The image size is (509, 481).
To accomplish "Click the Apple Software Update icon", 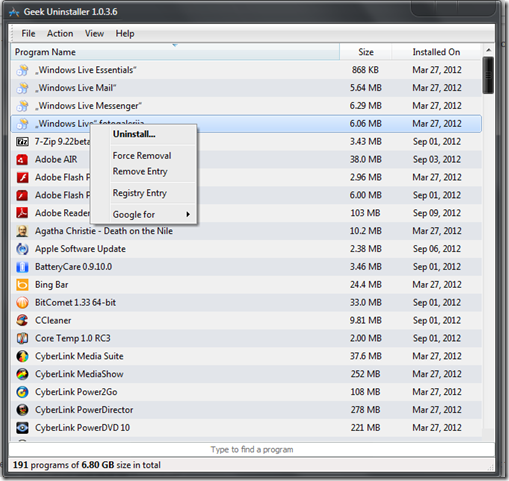I will [22, 249].
